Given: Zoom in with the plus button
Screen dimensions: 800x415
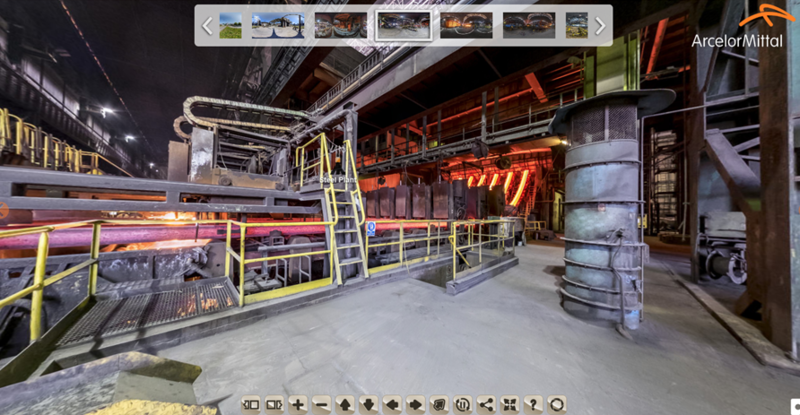Looking at the screenshot, I should point(298,404).
